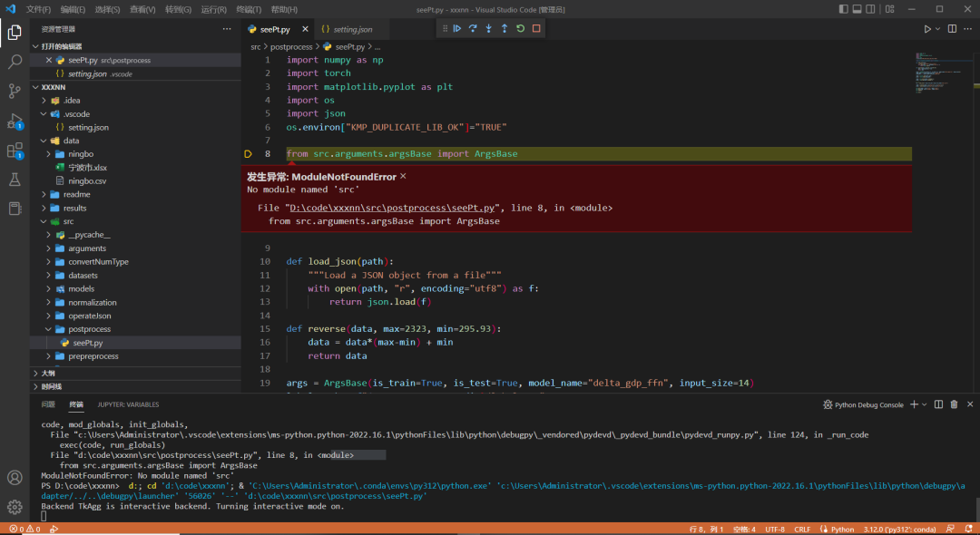The width and height of the screenshot is (980, 535).
Task: Open the Accounts icon in activity bar
Action: coord(15,478)
